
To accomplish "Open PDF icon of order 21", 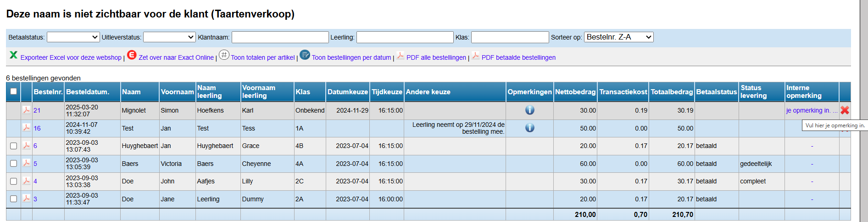I will point(27,110).
